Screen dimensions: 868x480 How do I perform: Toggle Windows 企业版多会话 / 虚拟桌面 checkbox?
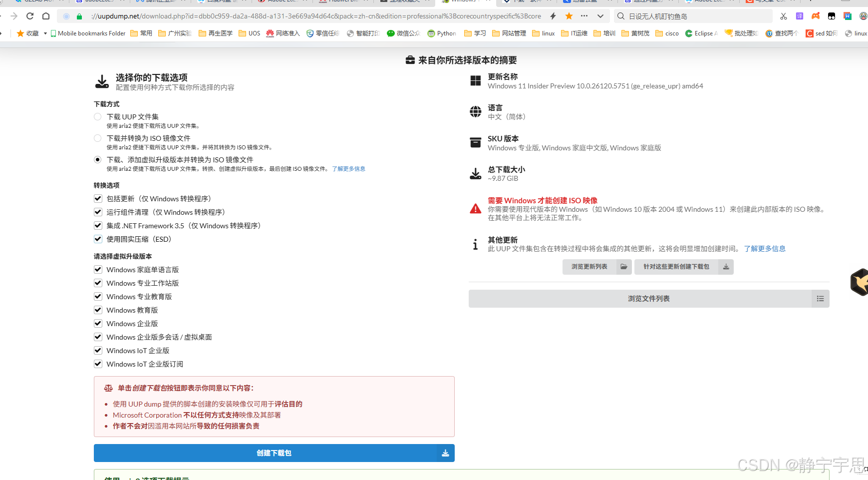click(98, 337)
